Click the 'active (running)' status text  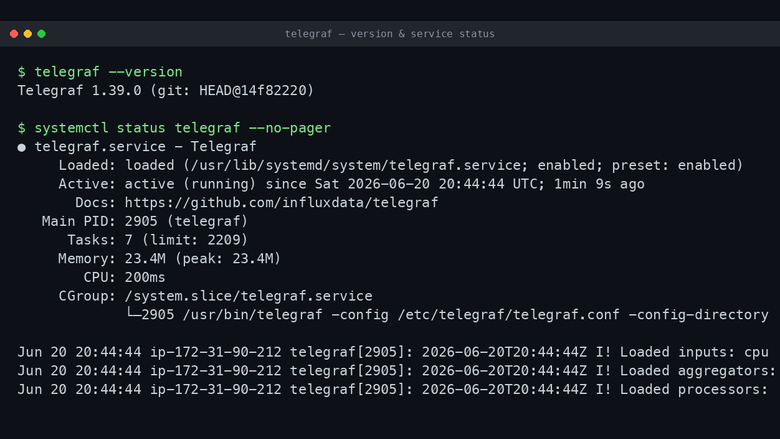(x=190, y=184)
